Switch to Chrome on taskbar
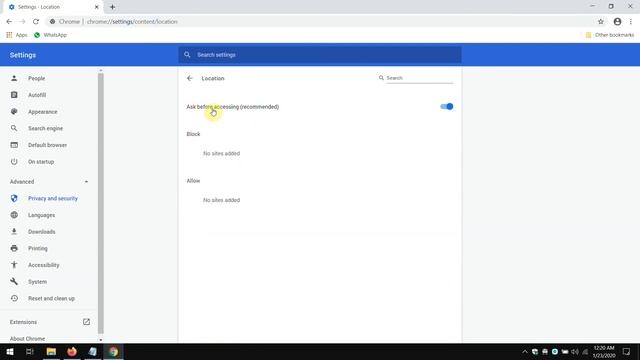The height and width of the screenshot is (360, 640). click(113, 351)
